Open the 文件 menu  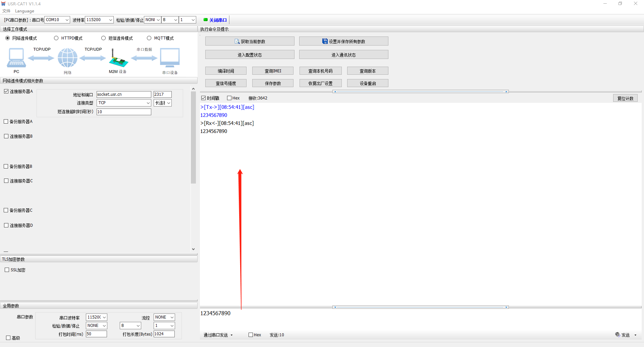6,11
